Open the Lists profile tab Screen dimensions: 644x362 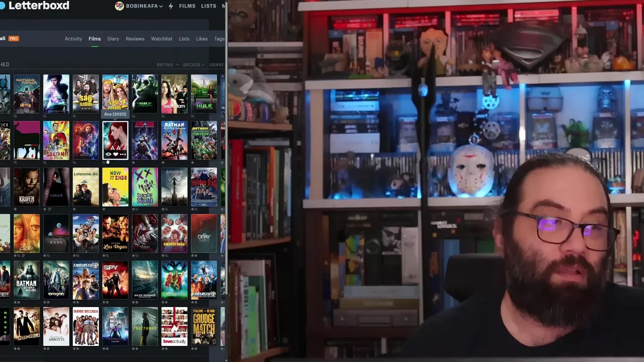(184, 39)
